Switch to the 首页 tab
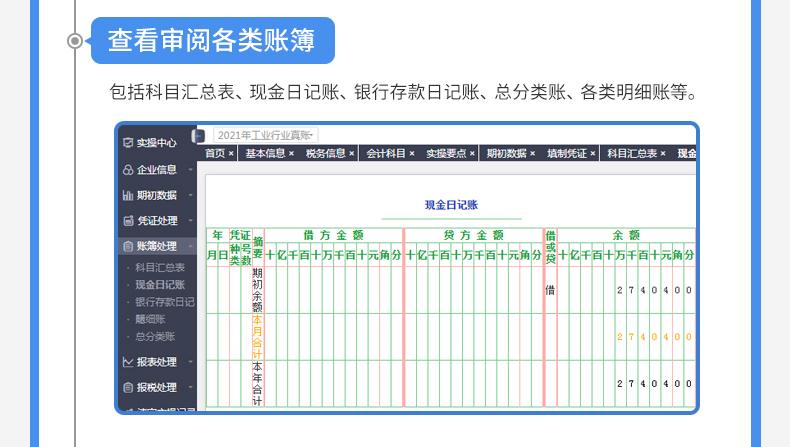This screenshot has width=790, height=447. 215,153
